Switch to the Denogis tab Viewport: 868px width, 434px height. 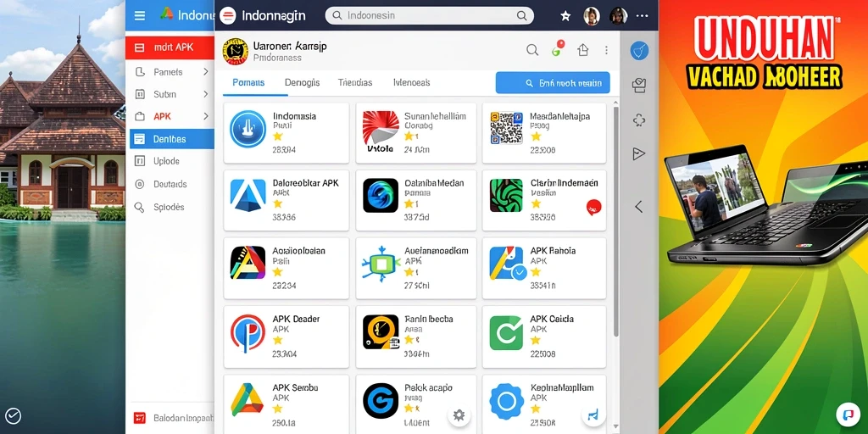pyautogui.click(x=303, y=82)
